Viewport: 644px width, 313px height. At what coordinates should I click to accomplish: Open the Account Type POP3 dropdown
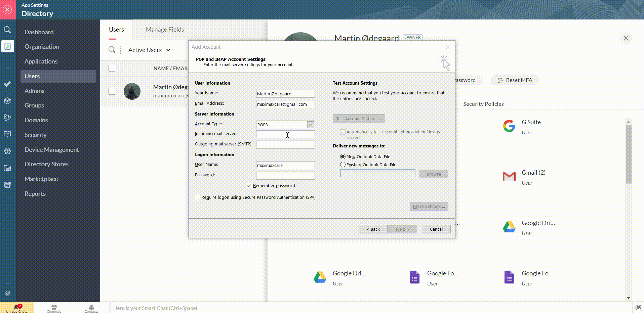[x=311, y=125]
